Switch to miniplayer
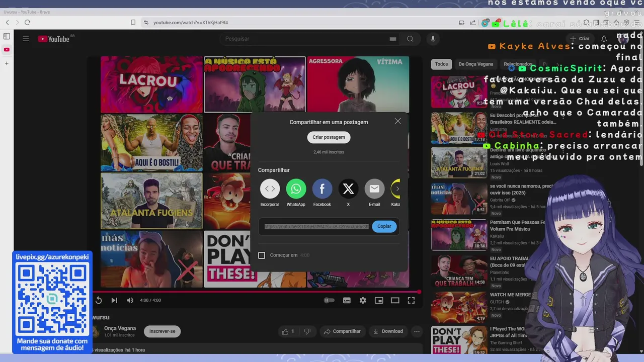This screenshot has height=362, width=644. pyautogui.click(x=379, y=300)
